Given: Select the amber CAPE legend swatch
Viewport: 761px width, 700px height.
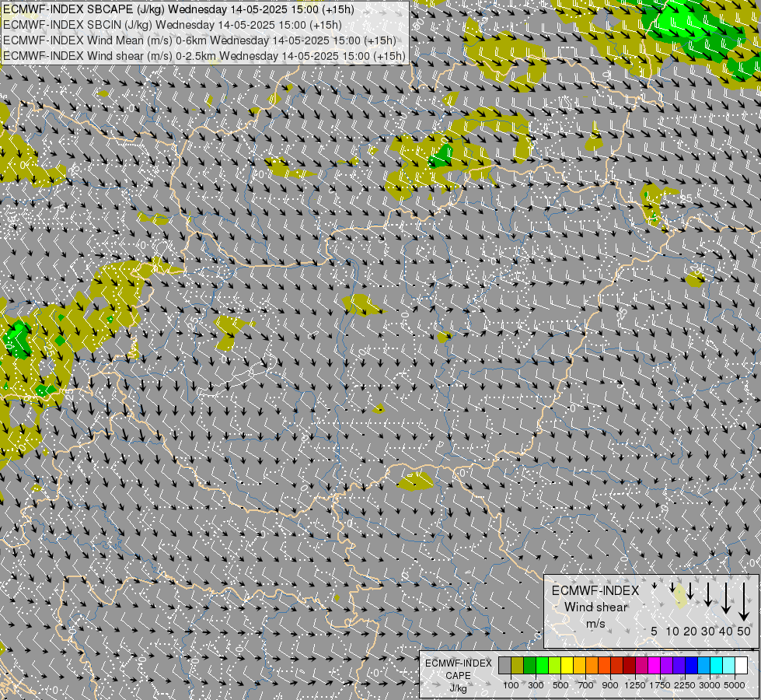Looking at the screenshot, I should pos(579,665).
